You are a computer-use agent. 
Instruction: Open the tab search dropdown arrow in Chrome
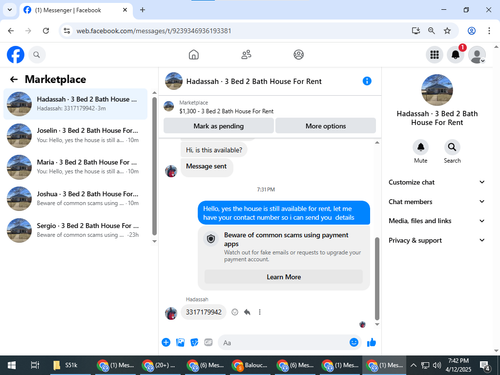coord(10,10)
